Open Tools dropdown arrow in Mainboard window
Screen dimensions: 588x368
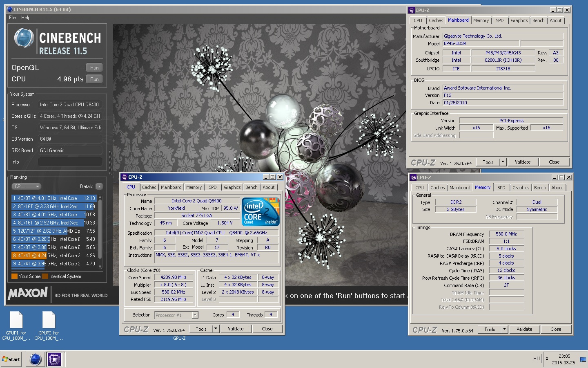(503, 162)
